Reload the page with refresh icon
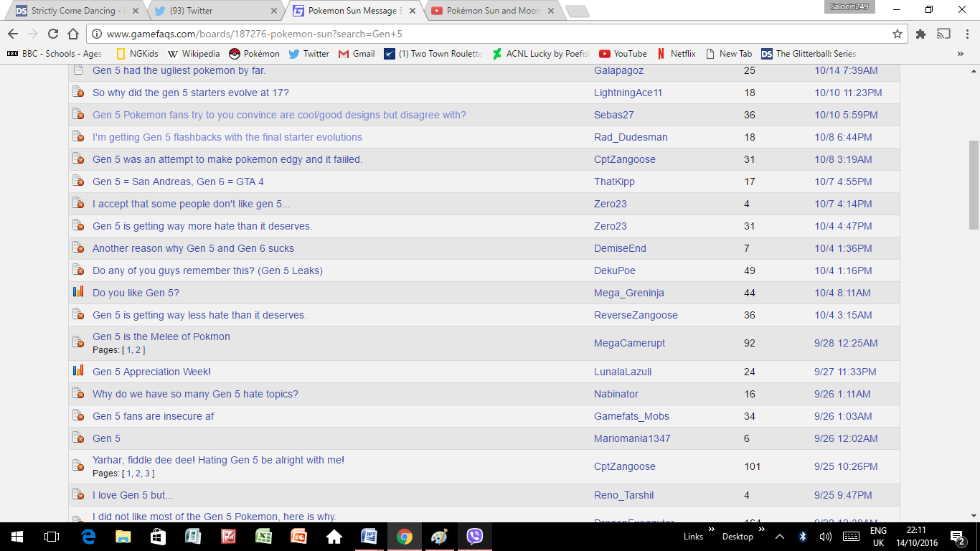Image resolution: width=980 pixels, height=551 pixels. pyautogui.click(x=53, y=34)
